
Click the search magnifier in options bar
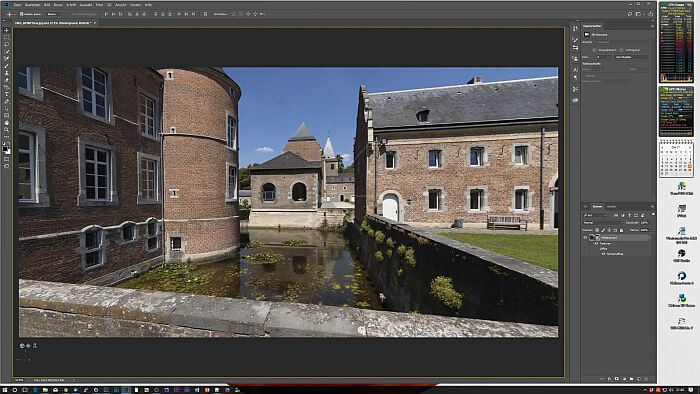629,14
